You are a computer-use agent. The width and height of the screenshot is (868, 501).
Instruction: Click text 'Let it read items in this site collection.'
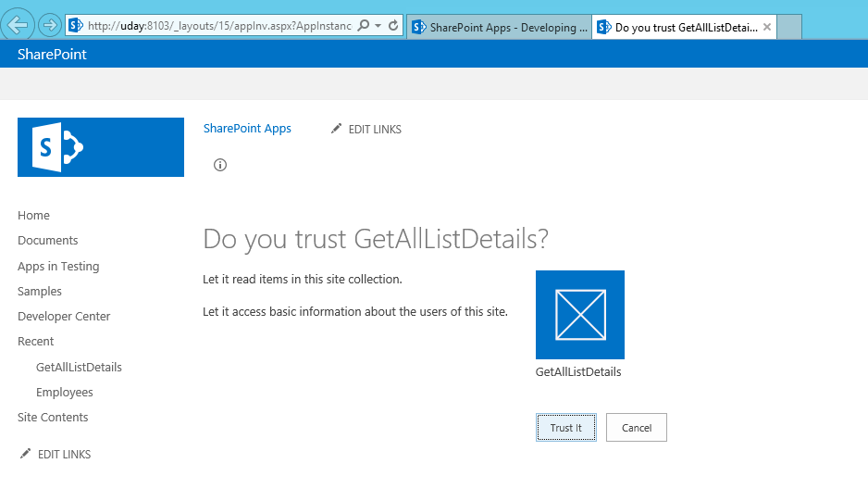tap(303, 280)
